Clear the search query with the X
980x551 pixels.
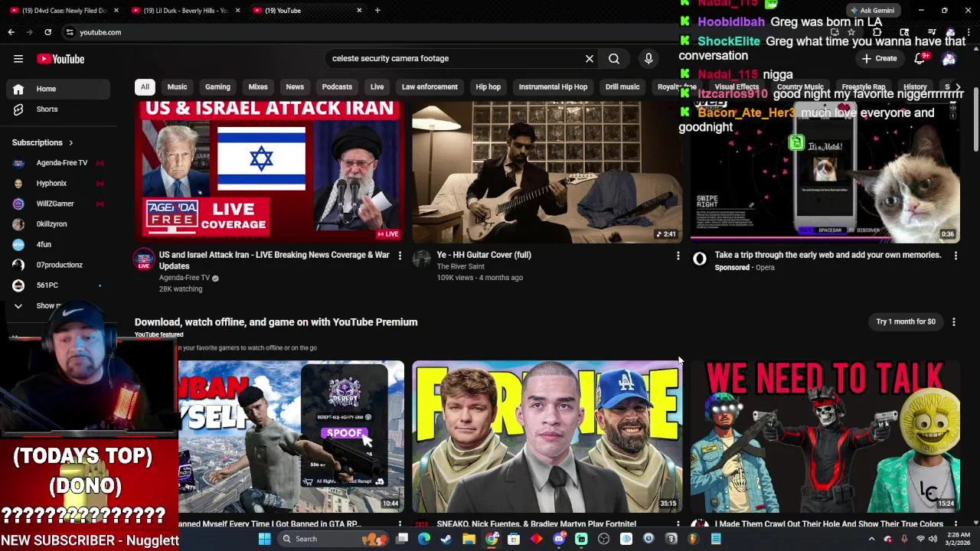pos(590,58)
